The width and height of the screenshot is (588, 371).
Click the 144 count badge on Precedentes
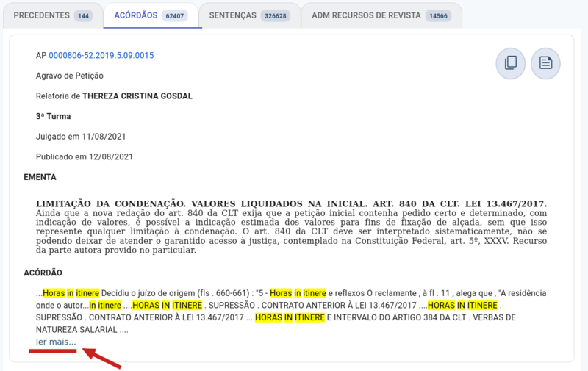click(83, 15)
